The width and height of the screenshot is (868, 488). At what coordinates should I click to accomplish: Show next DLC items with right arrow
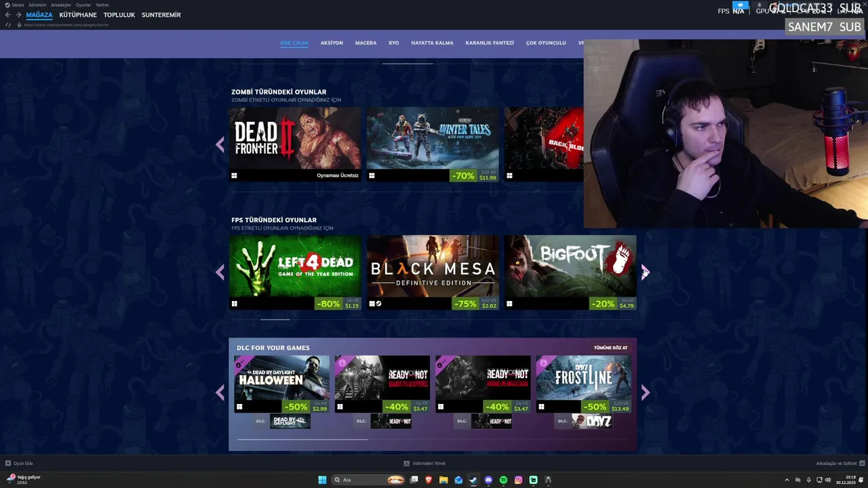[645, 392]
